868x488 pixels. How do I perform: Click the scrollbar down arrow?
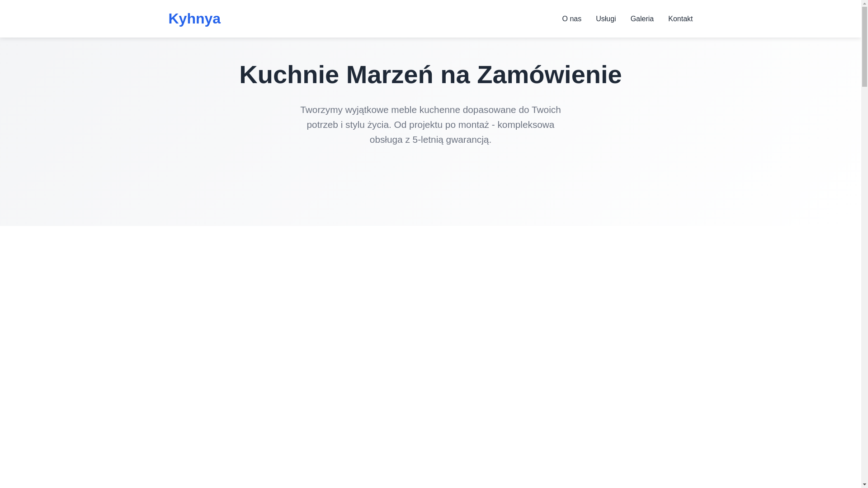tap(864, 485)
